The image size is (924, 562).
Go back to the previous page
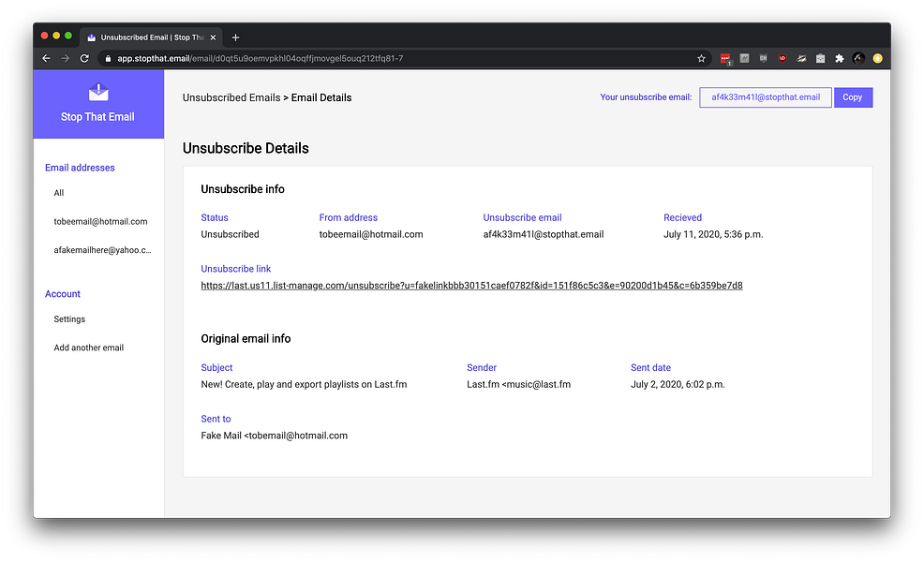click(46, 58)
